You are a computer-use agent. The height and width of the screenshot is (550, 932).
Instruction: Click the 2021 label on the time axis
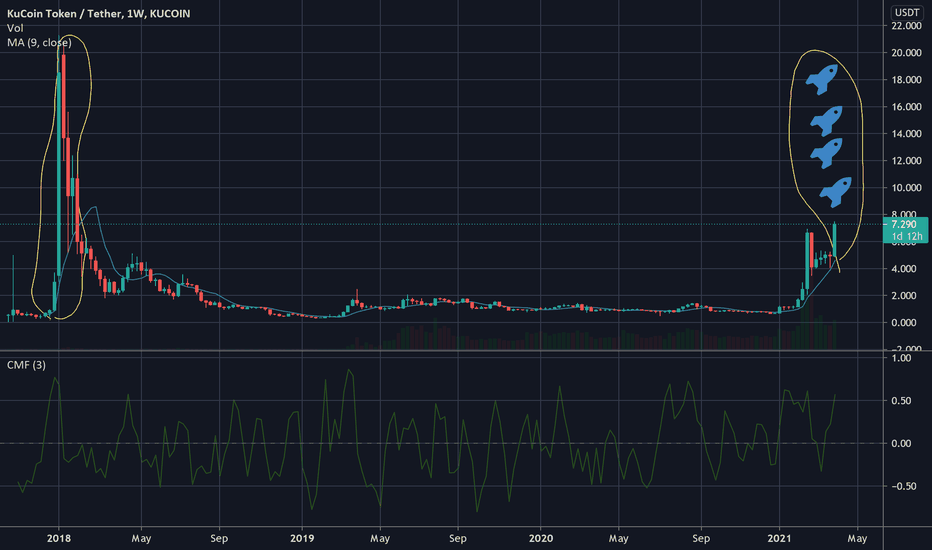[x=779, y=538]
